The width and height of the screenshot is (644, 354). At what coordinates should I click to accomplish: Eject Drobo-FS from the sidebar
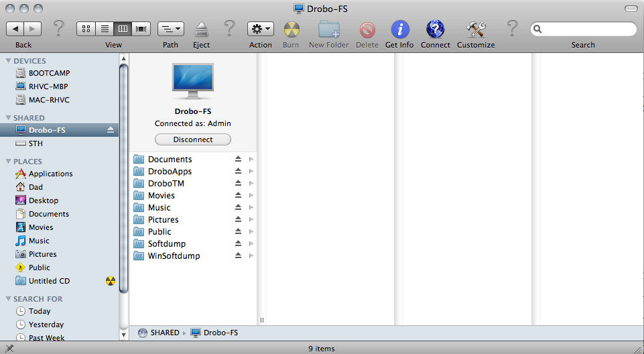point(111,130)
